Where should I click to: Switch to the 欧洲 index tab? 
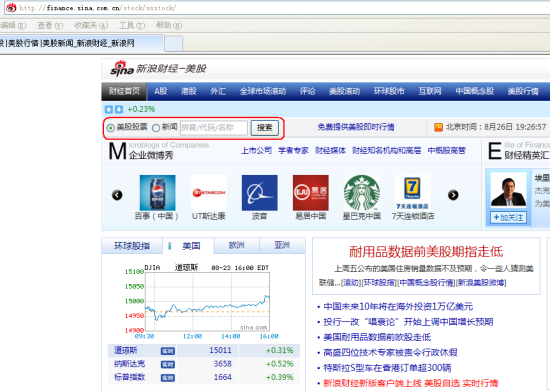[237, 245]
